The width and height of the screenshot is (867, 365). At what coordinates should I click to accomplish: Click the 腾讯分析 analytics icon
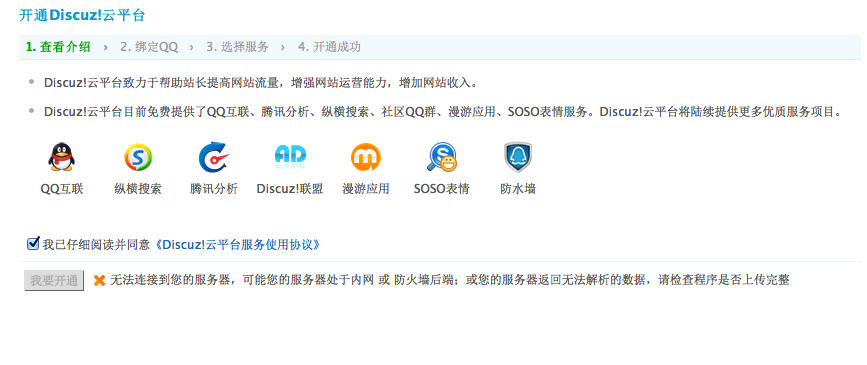(x=213, y=157)
